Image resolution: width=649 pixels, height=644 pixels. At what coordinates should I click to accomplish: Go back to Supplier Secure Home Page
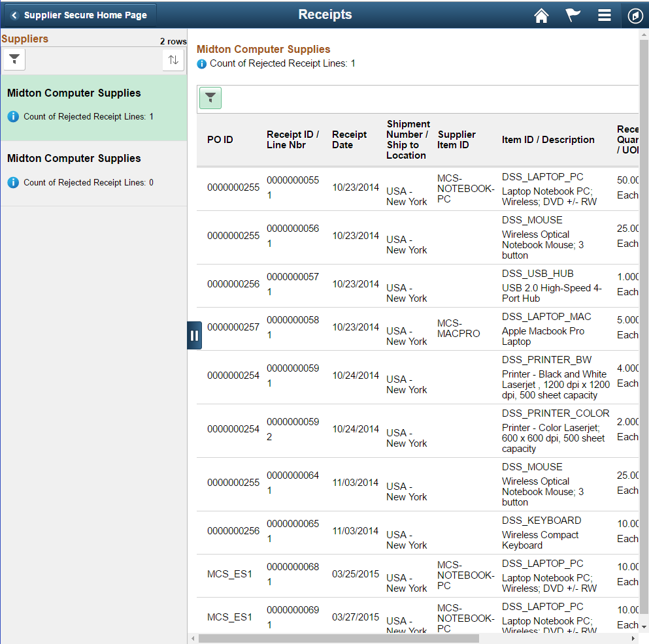pos(80,15)
